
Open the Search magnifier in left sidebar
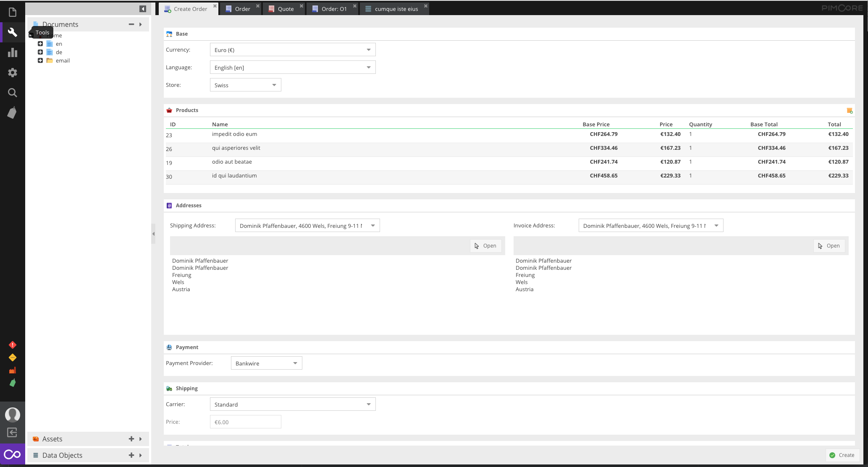(12, 93)
